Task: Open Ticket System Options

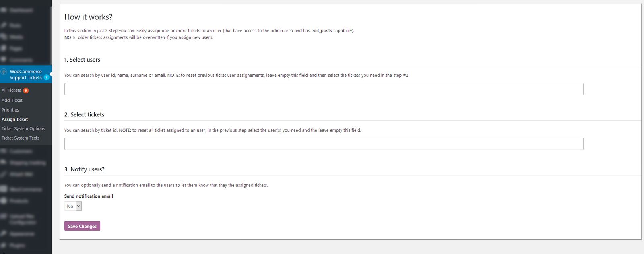Action: coord(23,129)
